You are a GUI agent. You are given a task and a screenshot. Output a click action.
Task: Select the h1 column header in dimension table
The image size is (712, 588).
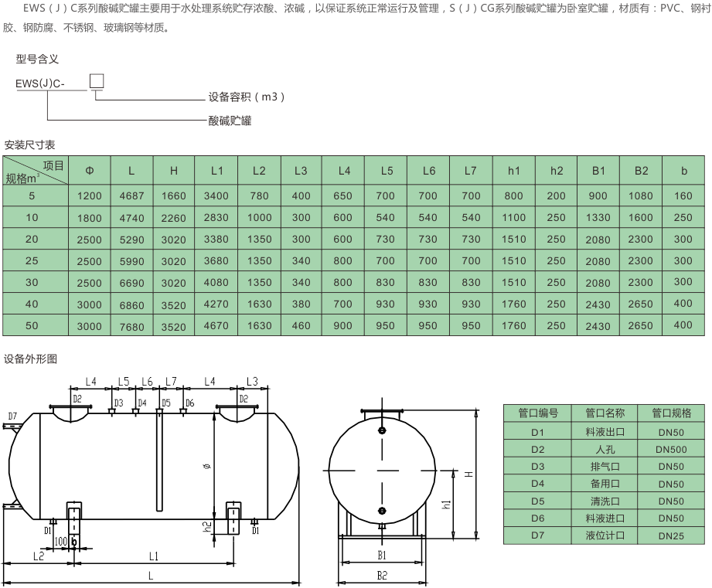point(514,171)
